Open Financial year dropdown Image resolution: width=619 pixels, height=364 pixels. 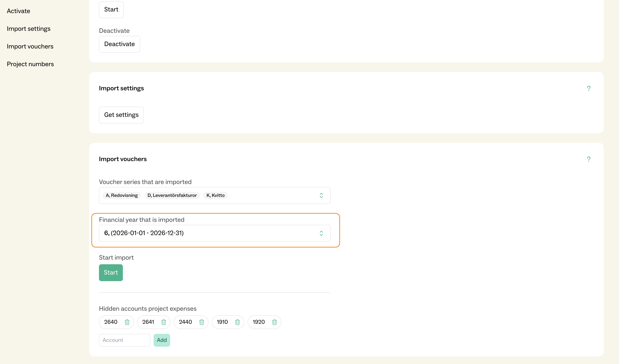click(214, 233)
